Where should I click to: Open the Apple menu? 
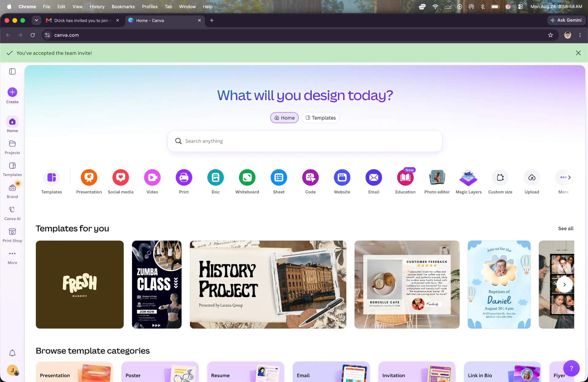[9, 6]
